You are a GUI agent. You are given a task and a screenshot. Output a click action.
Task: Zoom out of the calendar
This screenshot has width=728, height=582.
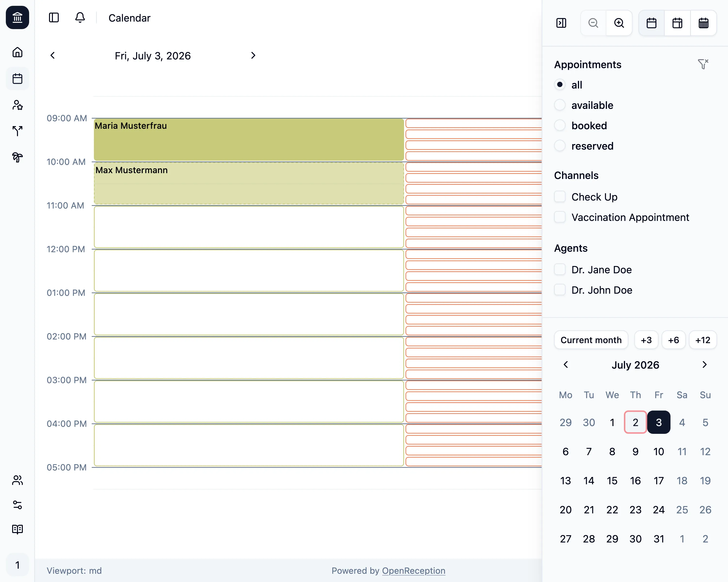(593, 23)
